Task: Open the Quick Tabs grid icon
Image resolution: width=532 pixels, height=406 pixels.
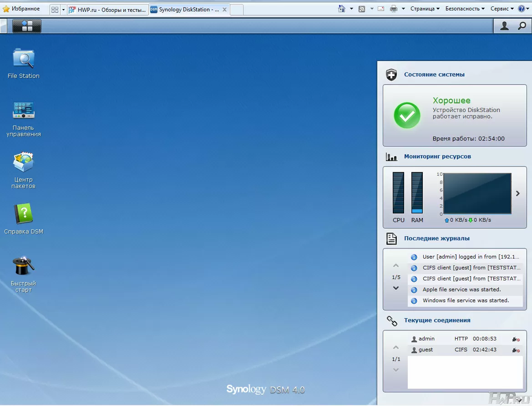Action: [55, 10]
